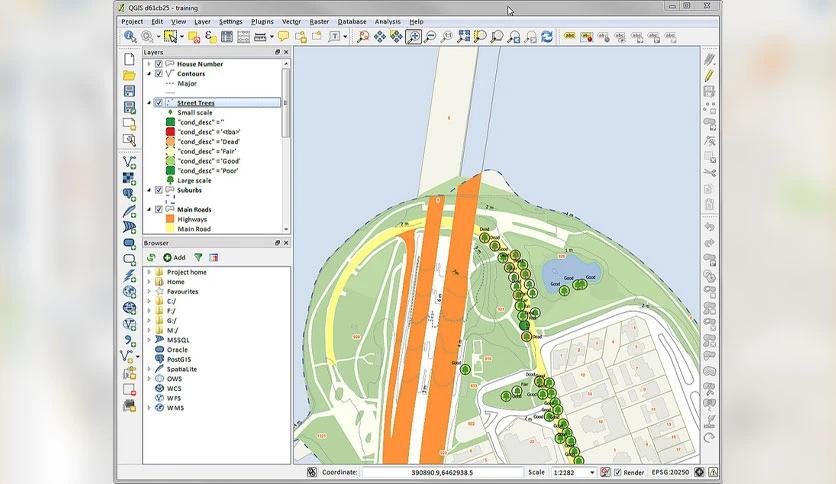
Task: Open the Analysis menu
Action: click(388, 21)
